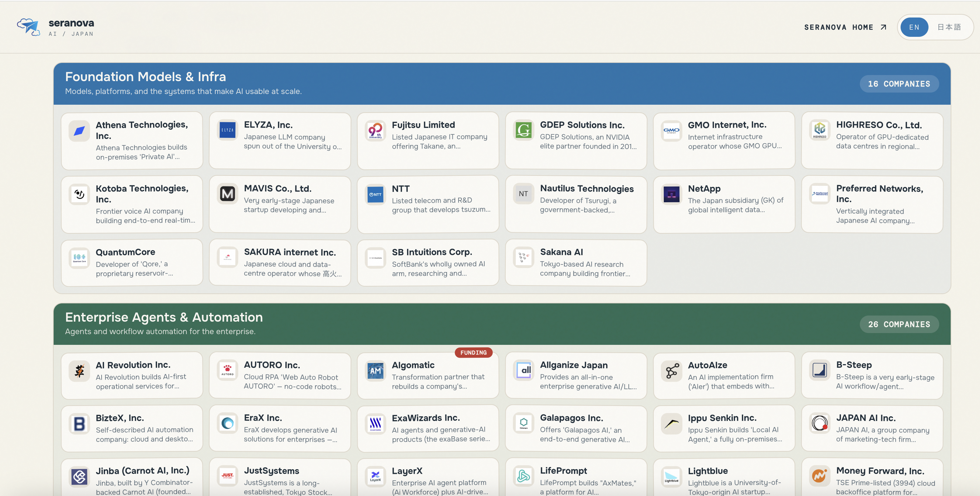Click the HIGHRESO Co., Ltd. name
This screenshot has width=980, height=496.
(x=879, y=125)
